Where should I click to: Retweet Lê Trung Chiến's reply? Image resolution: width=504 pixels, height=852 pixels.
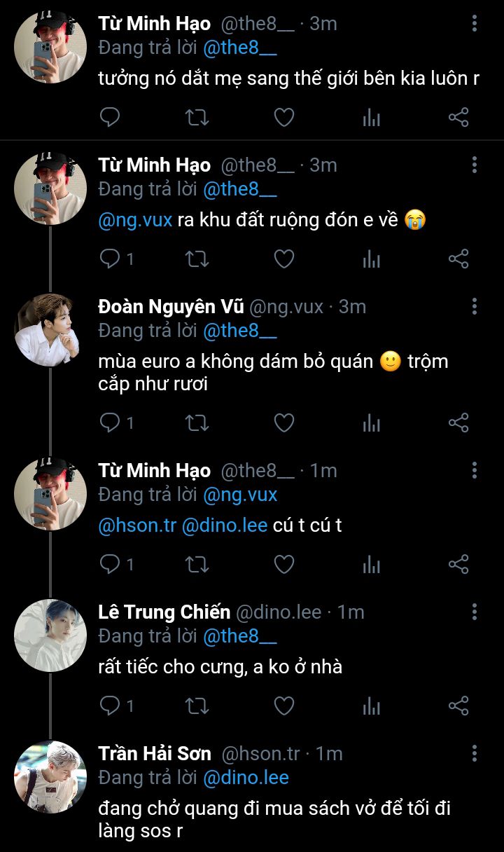pos(197,706)
